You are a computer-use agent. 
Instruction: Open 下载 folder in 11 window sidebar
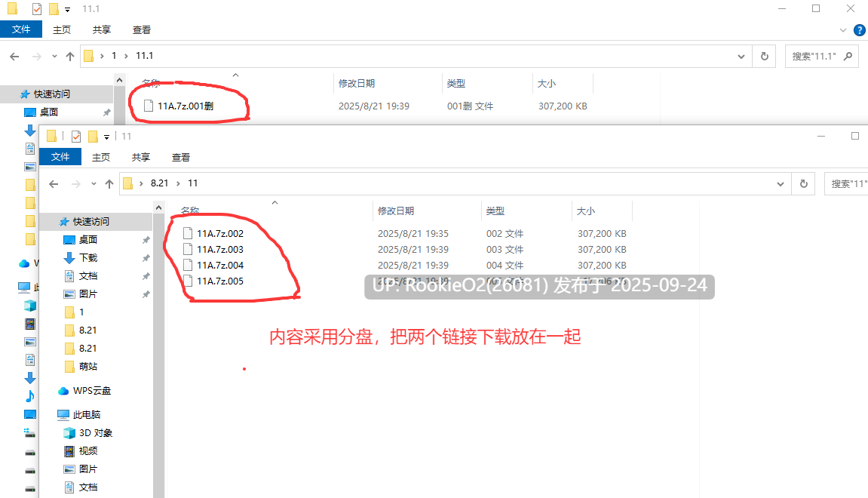pyautogui.click(x=88, y=258)
